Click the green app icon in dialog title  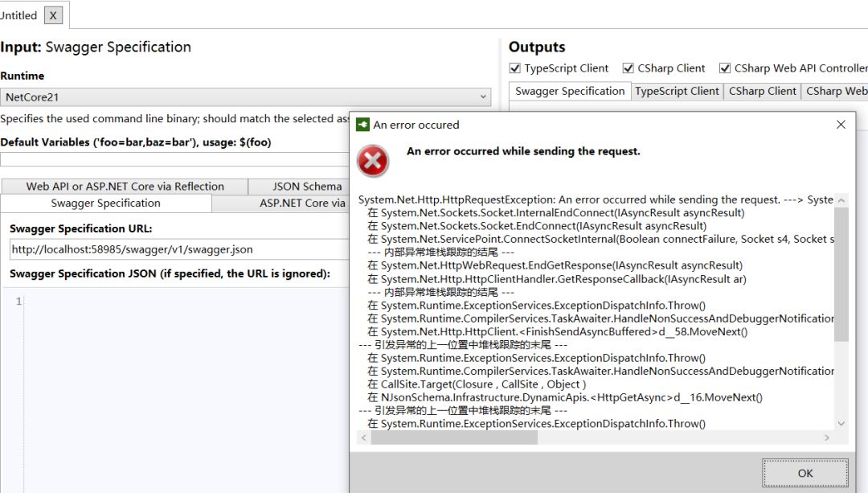362,125
